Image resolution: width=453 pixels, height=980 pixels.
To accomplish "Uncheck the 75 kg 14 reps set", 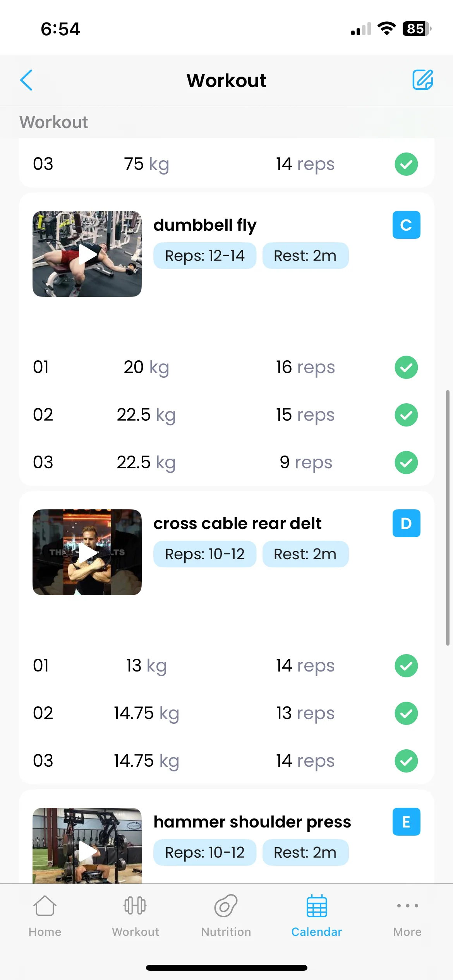I will click(406, 164).
